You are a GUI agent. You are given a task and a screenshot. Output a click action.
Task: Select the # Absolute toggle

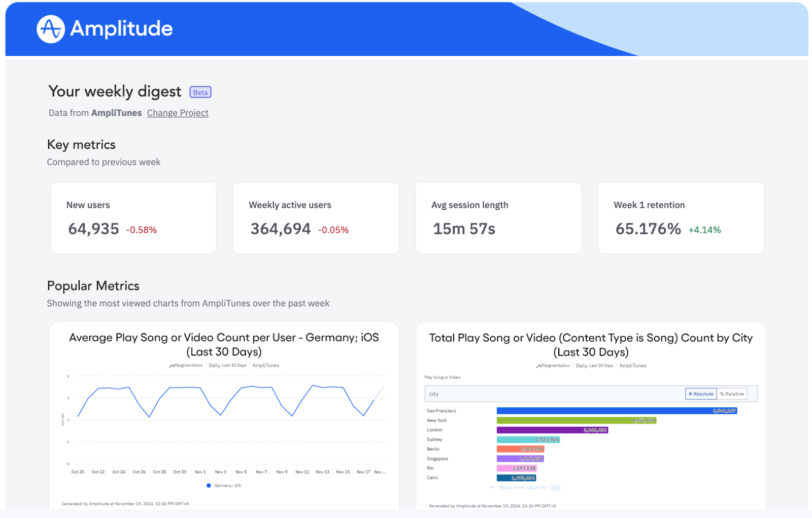701,394
